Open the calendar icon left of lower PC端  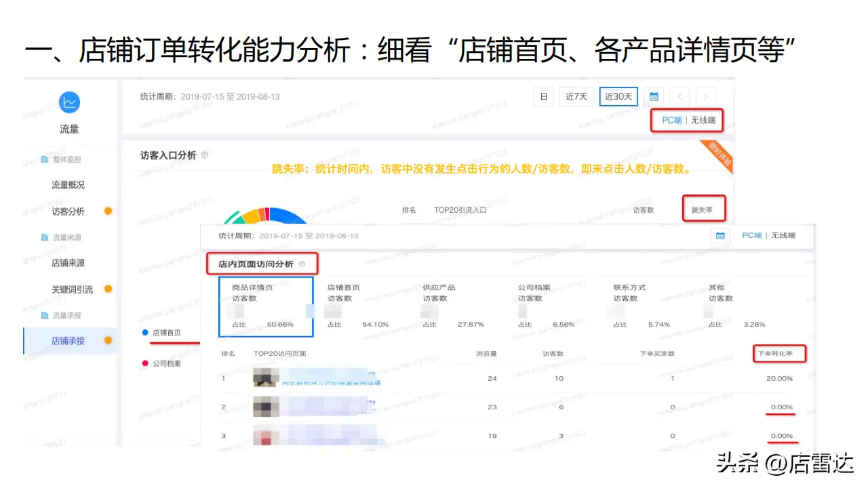(x=719, y=236)
